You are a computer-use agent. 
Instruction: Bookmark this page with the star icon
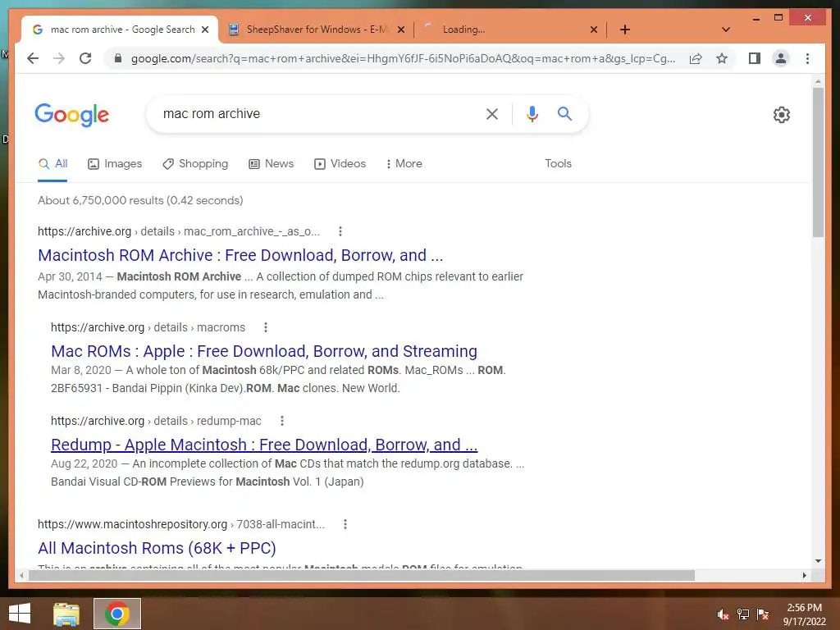[722, 58]
